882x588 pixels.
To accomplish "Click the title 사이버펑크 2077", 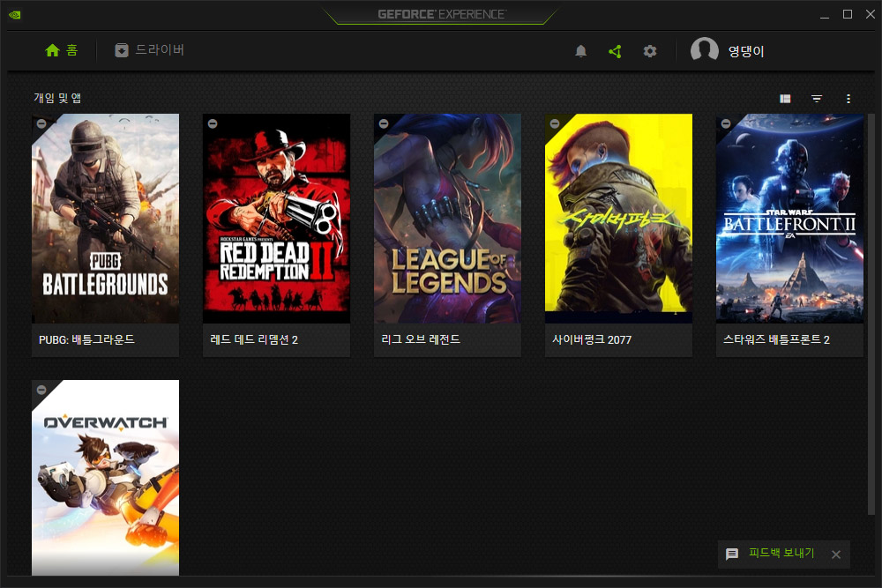I will (x=592, y=339).
